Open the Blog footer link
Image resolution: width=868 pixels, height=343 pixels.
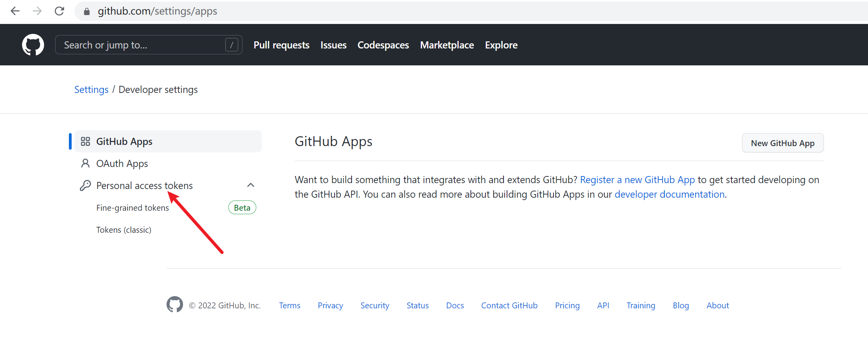[x=681, y=306]
